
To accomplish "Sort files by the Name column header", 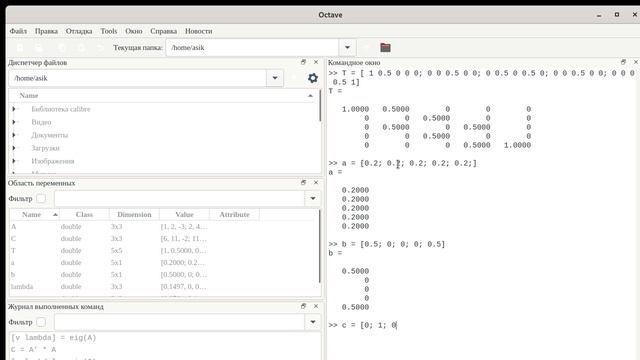I will [162, 96].
